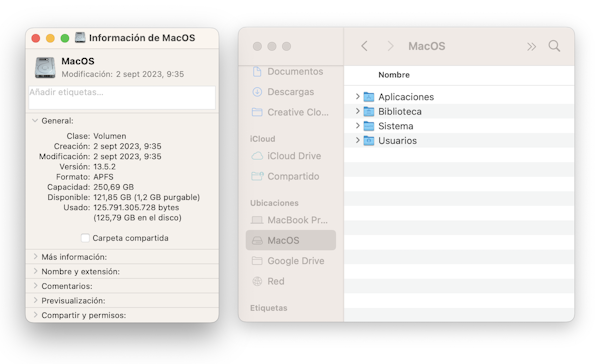Close the Información de MacOS window
This screenshot has height=364, width=608.
36,38
